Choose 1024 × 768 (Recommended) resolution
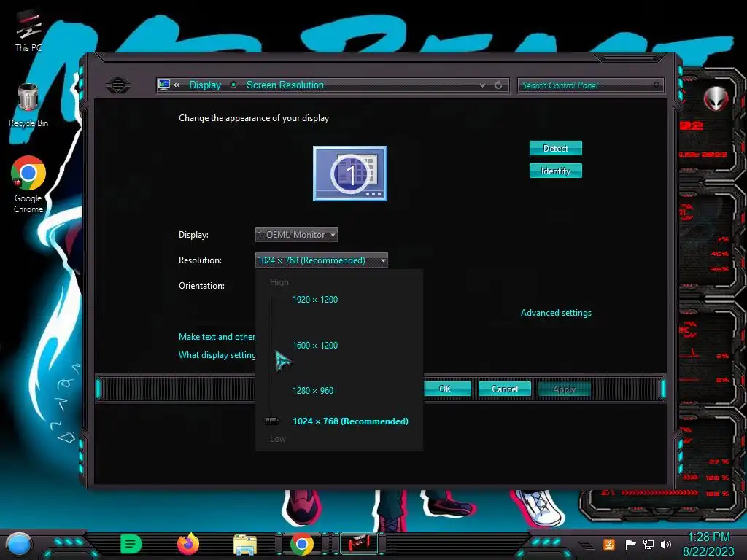Viewport: 747px width, 560px height. coord(350,421)
